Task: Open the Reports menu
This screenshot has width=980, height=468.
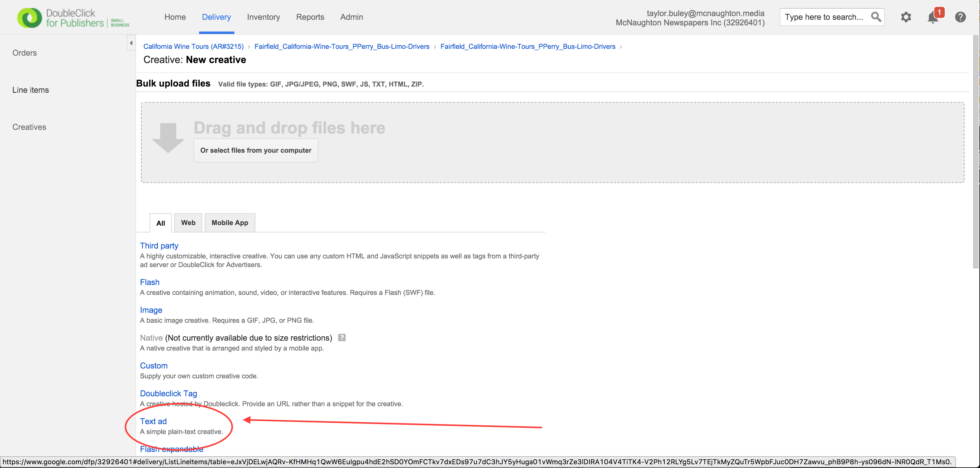Action: tap(310, 17)
